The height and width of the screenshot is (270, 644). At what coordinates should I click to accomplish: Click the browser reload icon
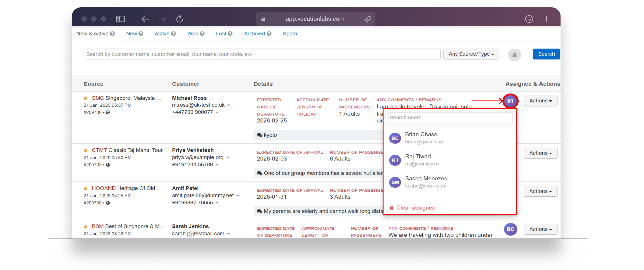(x=179, y=19)
